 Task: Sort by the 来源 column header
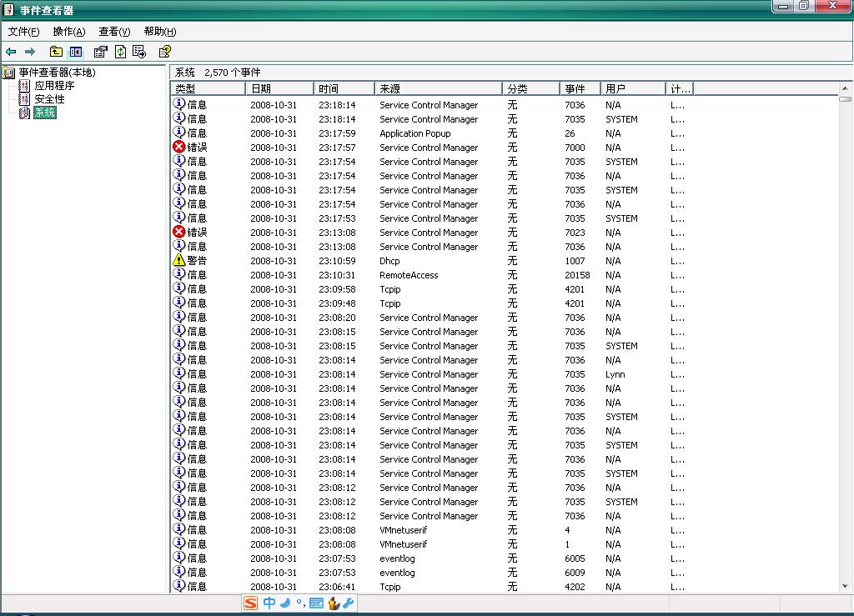point(437,88)
